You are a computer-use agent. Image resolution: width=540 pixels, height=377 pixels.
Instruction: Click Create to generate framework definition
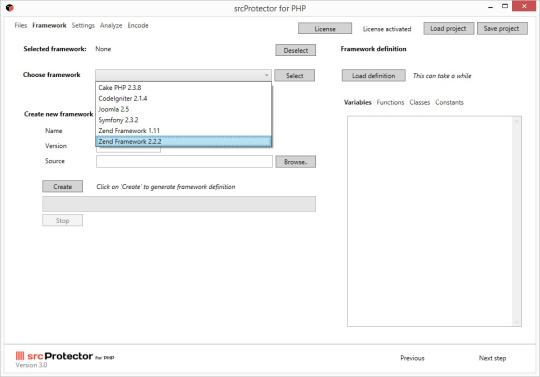62,187
